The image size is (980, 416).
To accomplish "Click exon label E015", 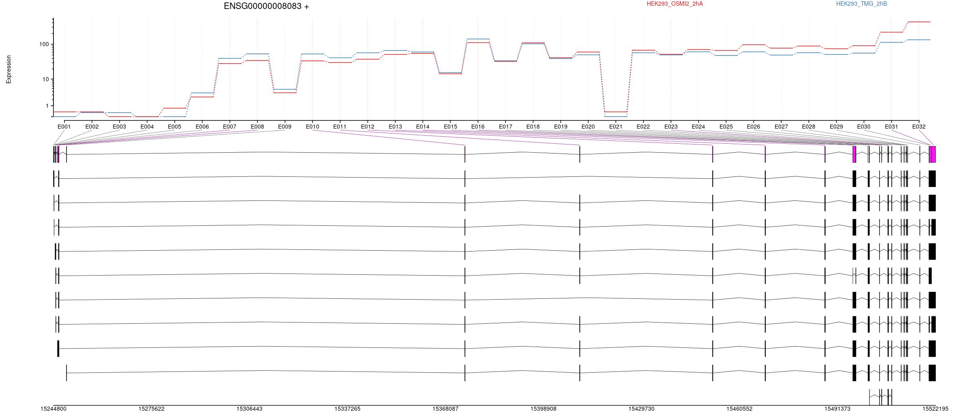I will [x=450, y=127].
